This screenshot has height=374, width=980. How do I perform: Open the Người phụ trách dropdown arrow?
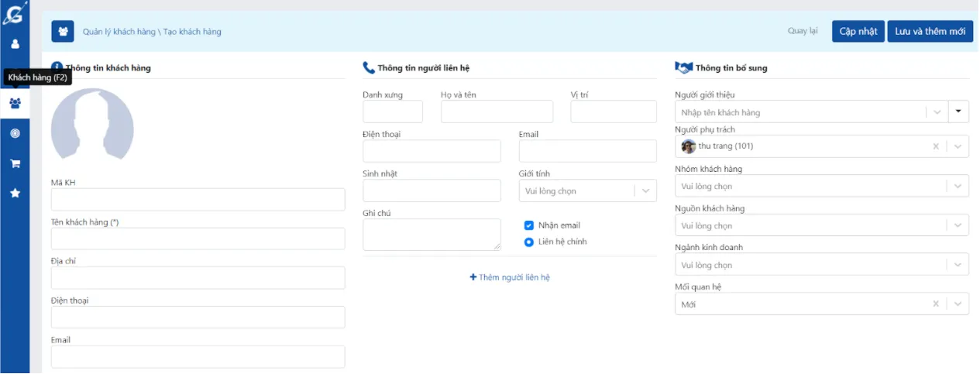coord(958,146)
